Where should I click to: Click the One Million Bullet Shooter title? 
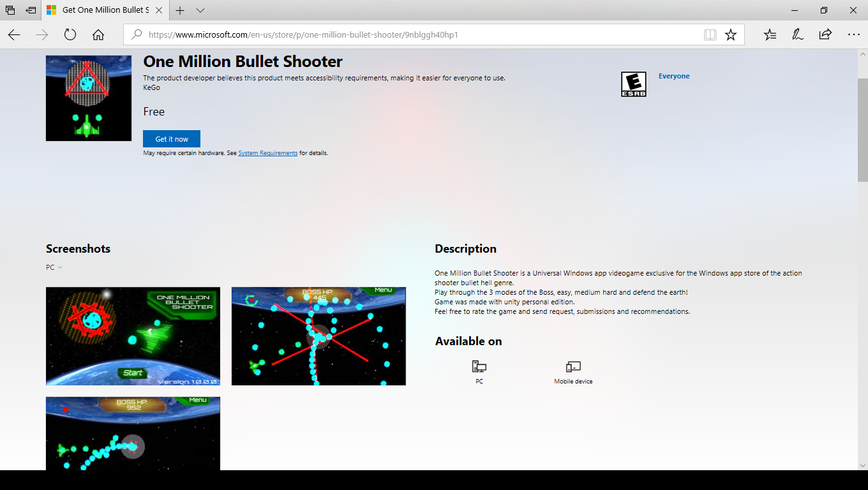(243, 62)
